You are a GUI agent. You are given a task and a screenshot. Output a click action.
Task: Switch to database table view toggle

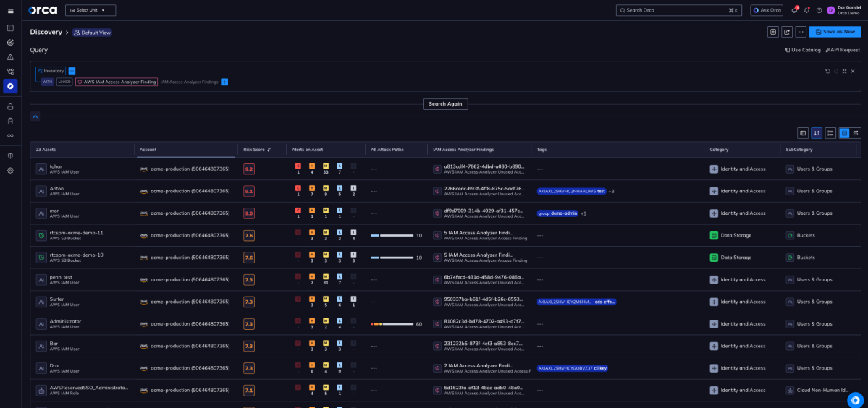point(844,133)
